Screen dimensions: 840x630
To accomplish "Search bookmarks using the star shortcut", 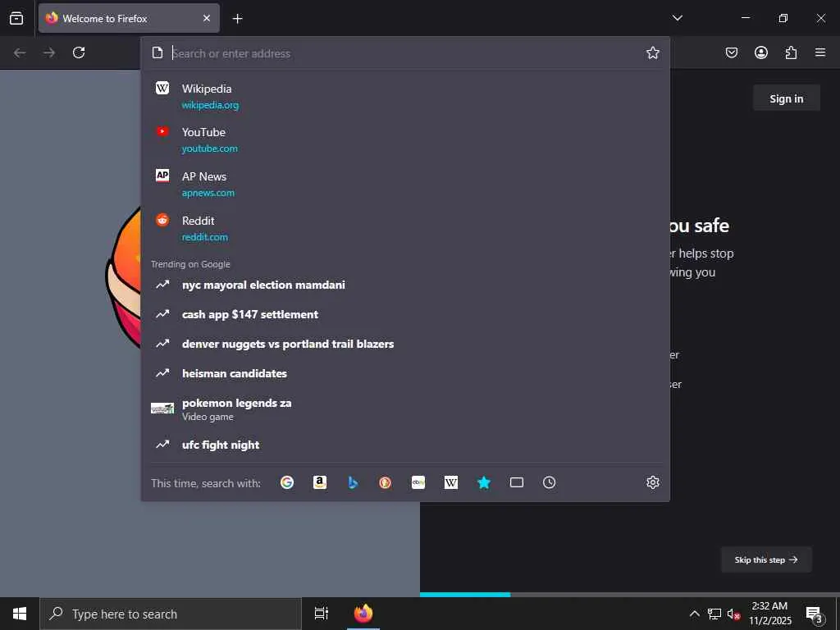I will (484, 482).
